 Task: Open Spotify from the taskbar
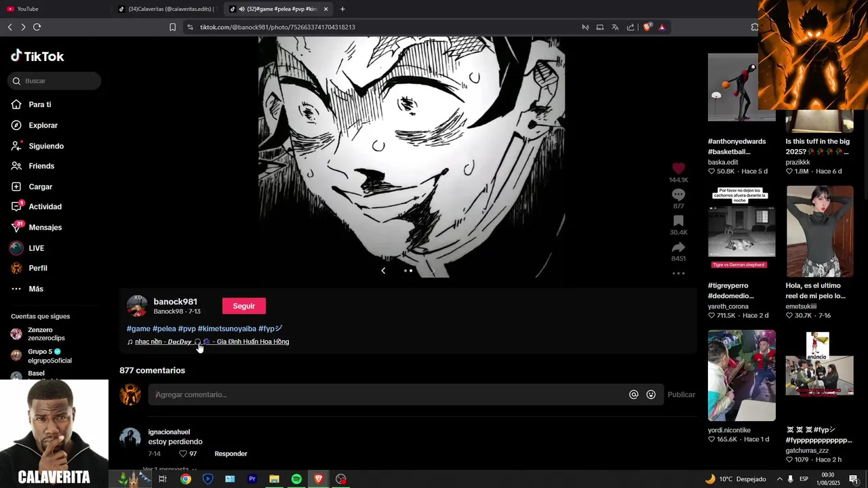tap(296, 479)
